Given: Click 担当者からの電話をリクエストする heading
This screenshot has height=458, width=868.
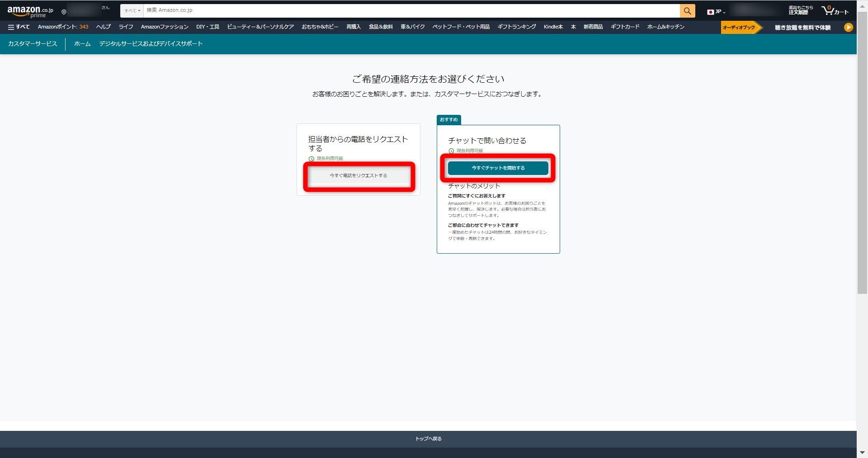Looking at the screenshot, I should pos(358,144).
